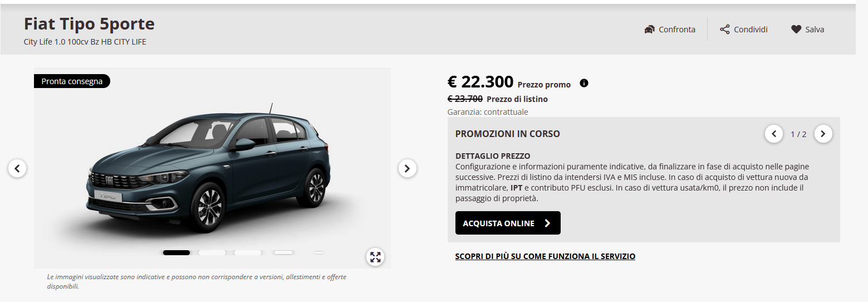Select the third carousel indicator
The width and height of the screenshot is (868, 302).
coord(248,252)
